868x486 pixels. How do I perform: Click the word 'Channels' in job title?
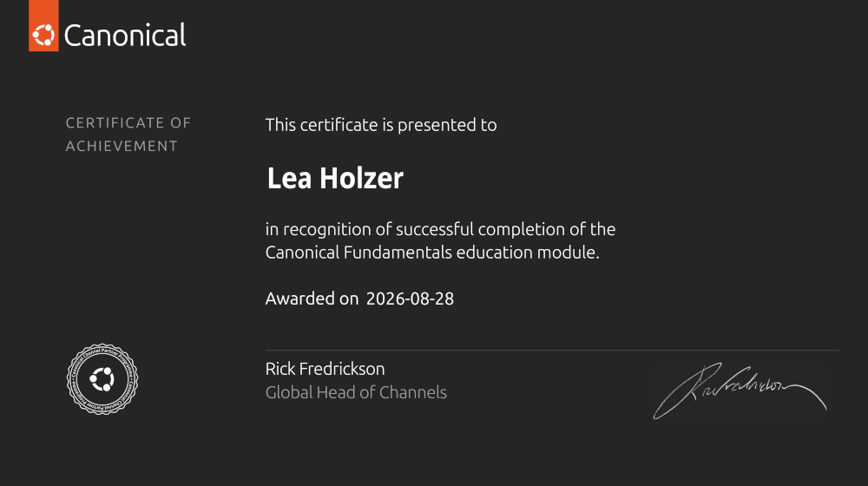tap(413, 392)
